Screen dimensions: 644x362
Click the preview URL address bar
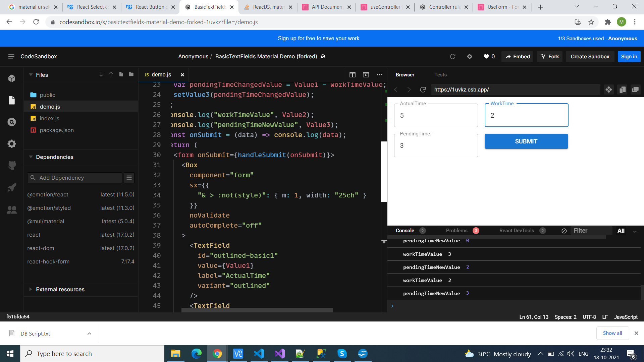click(x=515, y=89)
